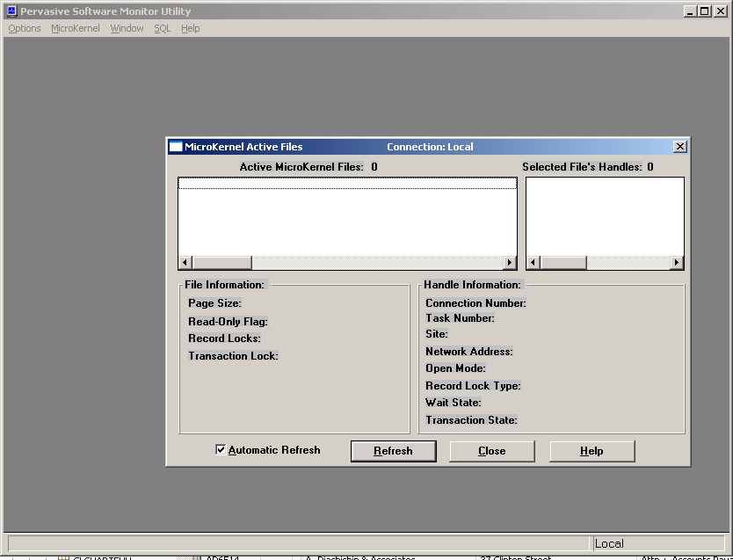Select the first row in Active MicroKernel Files list

(347, 184)
